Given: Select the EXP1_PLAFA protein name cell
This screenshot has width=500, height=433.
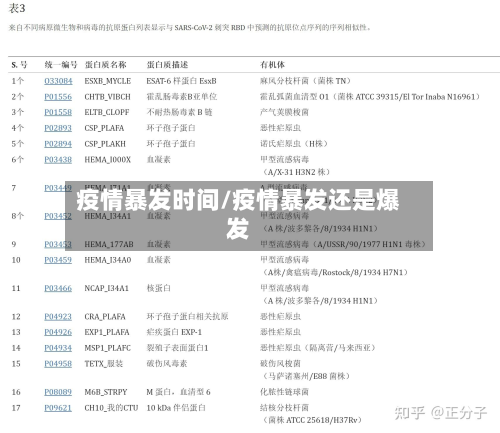Looking at the screenshot, I should pos(107,332).
